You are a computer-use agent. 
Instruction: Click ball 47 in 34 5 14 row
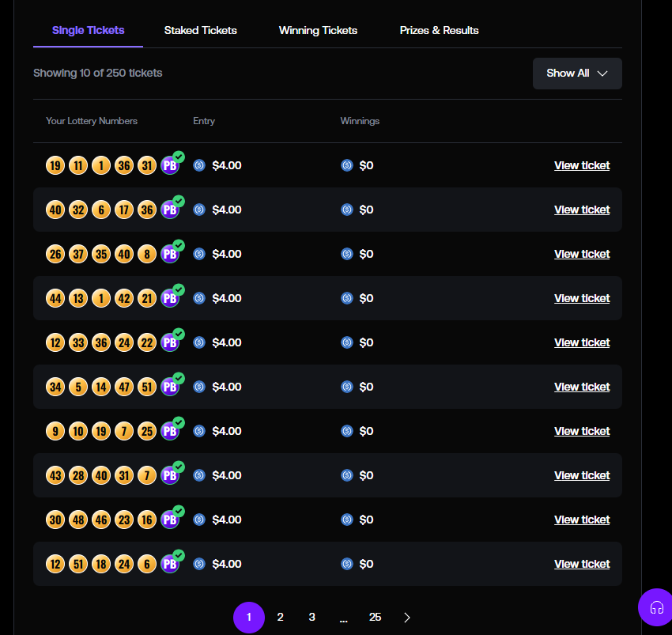(124, 387)
